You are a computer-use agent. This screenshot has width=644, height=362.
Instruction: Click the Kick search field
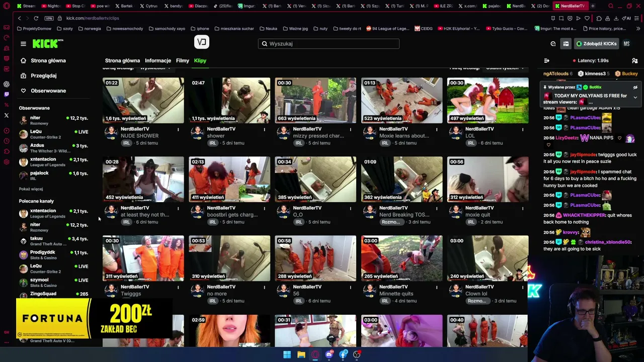(329, 44)
